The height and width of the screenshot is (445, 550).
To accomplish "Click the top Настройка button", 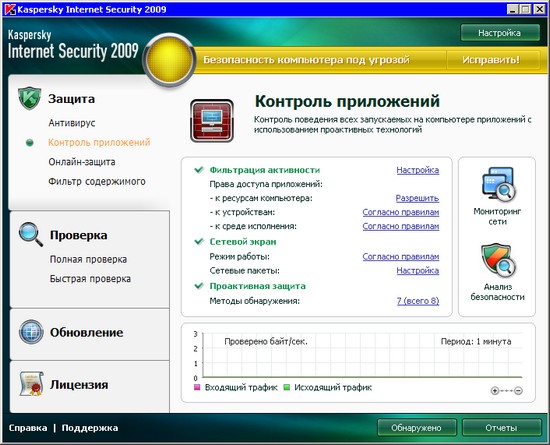I will [500, 33].
